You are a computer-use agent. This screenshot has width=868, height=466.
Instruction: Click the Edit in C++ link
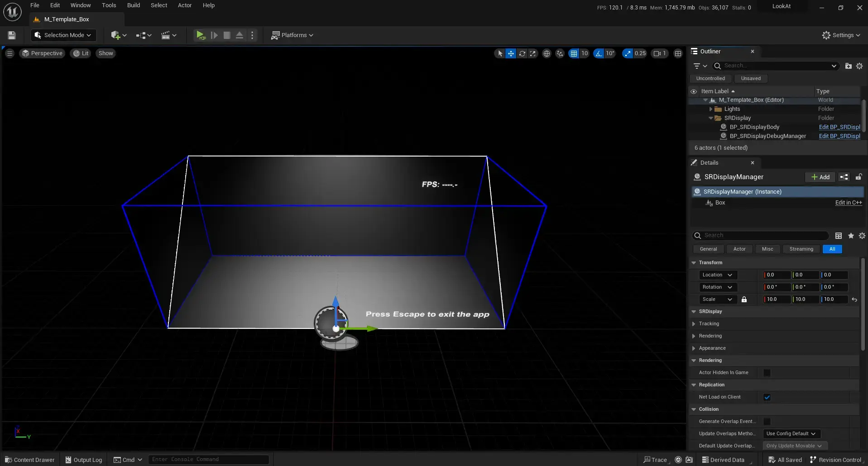848,203
